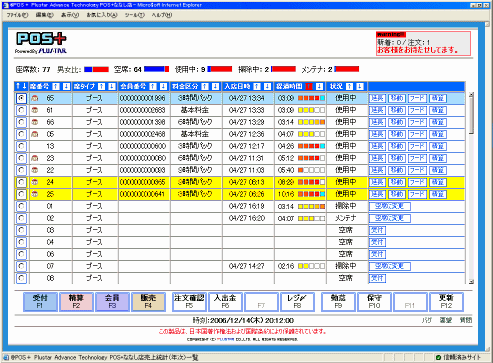The height and width of the screenshot is (363, 493).
Task: Sort member number column descending
Action: click(163, 87)
